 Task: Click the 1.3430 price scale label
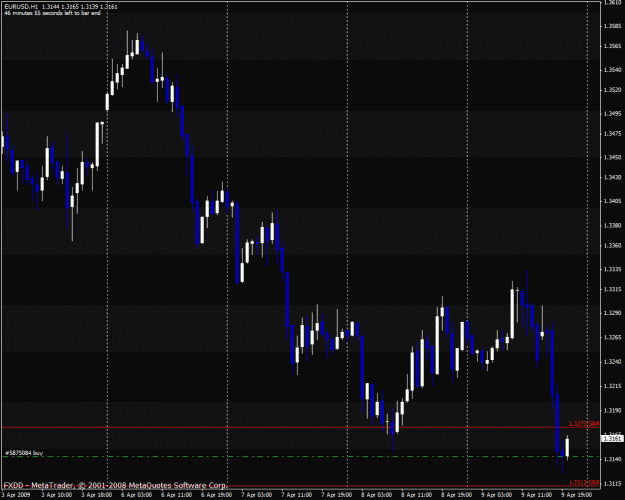click(612, 177)
